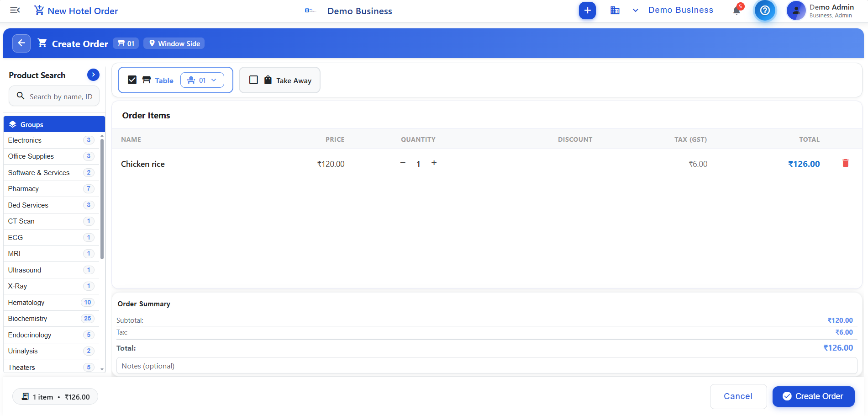Click the Subtotal ₹120.00 value
This screenshot has width=868, height=416.
[840, 320]
